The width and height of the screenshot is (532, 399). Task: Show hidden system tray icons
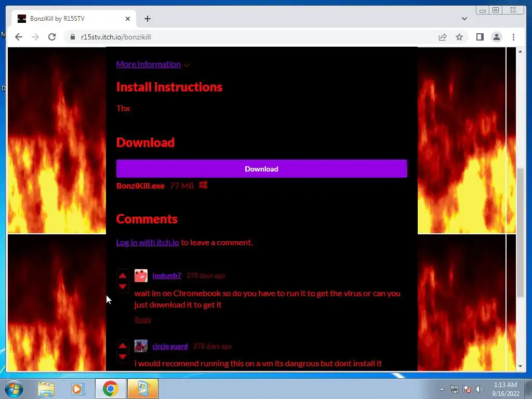[x=442, y=389]
